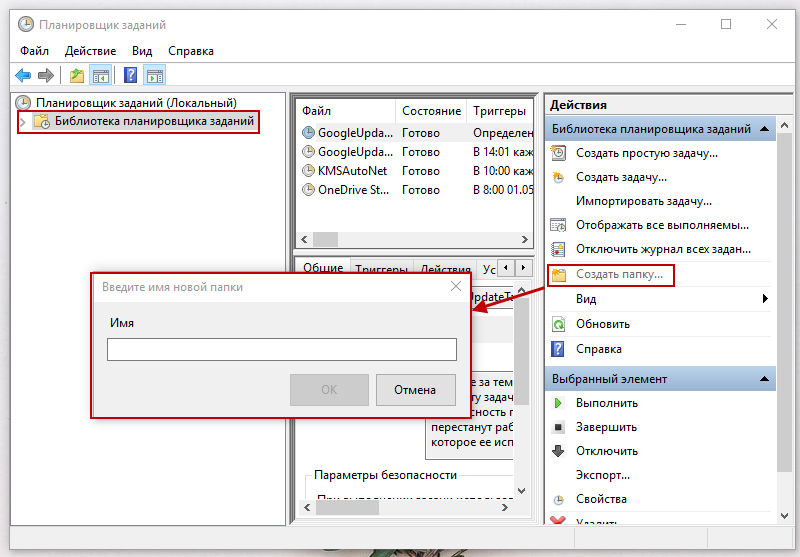Viewport: 800px width, 557px height.
Task: Click the Имя text input field
Action: click(x=281, y=349)
